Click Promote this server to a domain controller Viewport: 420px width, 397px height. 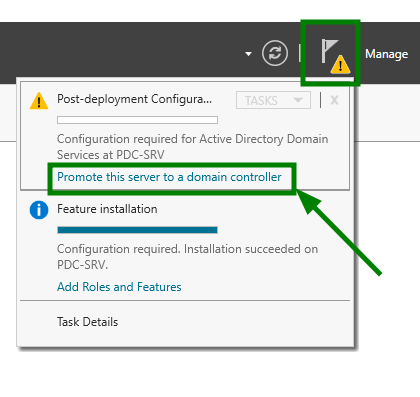(x=169, y=177)
